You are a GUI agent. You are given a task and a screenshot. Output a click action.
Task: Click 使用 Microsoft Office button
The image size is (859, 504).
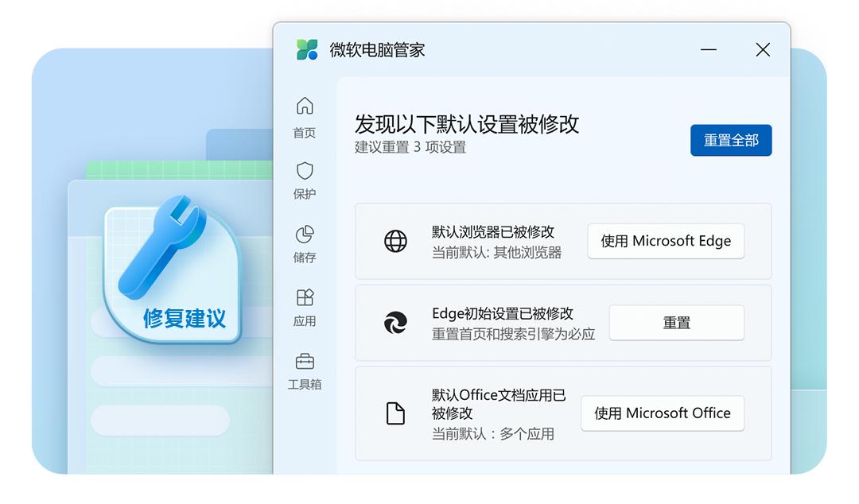click(663, 413)
